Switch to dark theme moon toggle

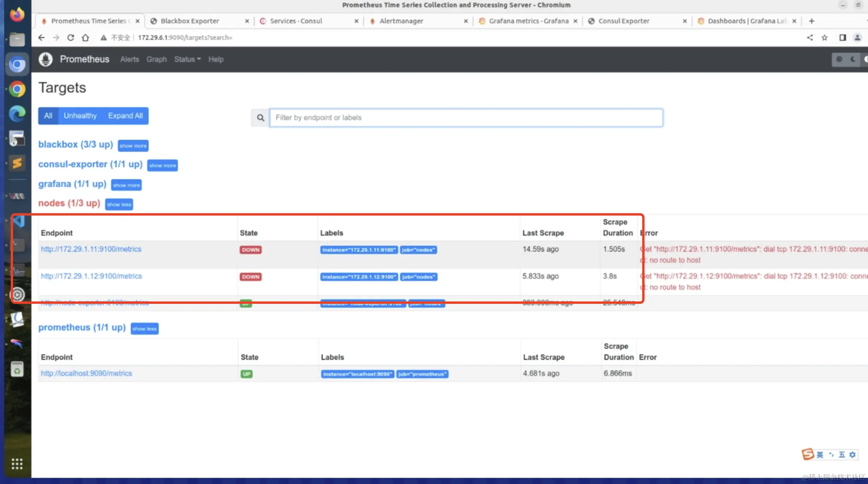tap(853, 60)
